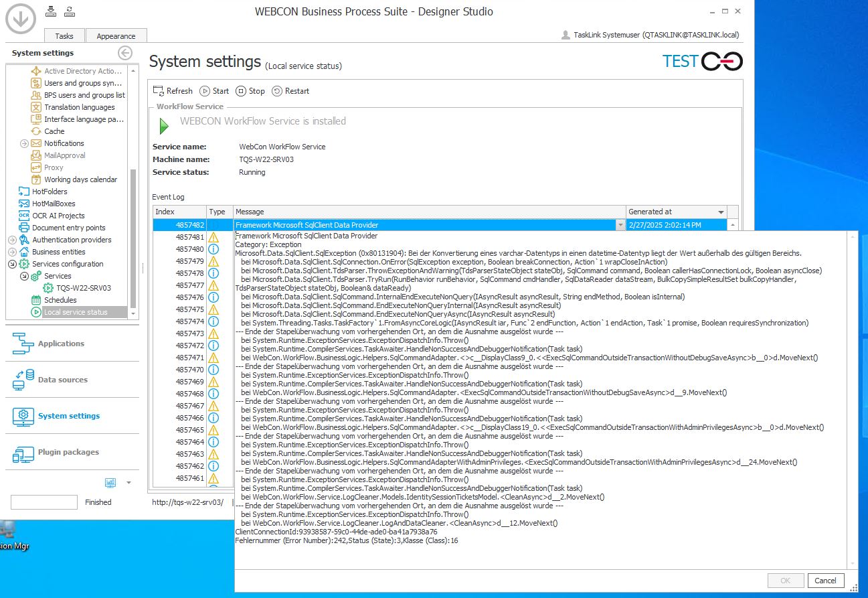Click the Restart service button
Image resolution: width=868 pixels, height=598 pixels.
pos(290,91)
